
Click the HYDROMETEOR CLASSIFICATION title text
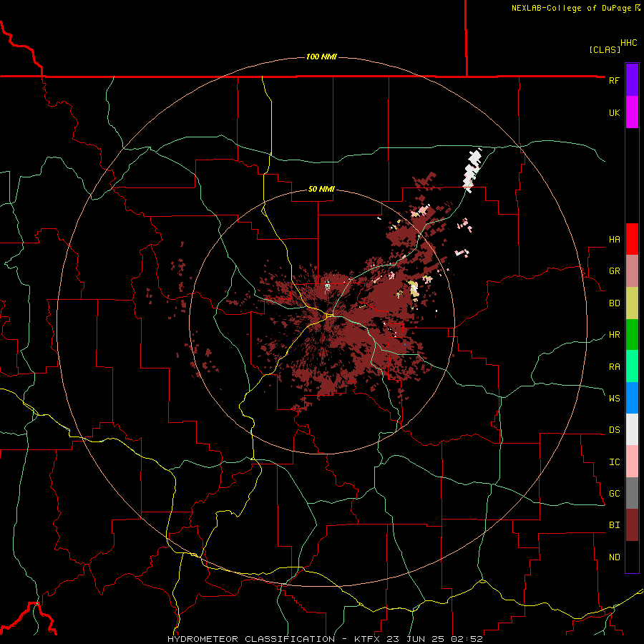tap(251, 639)
